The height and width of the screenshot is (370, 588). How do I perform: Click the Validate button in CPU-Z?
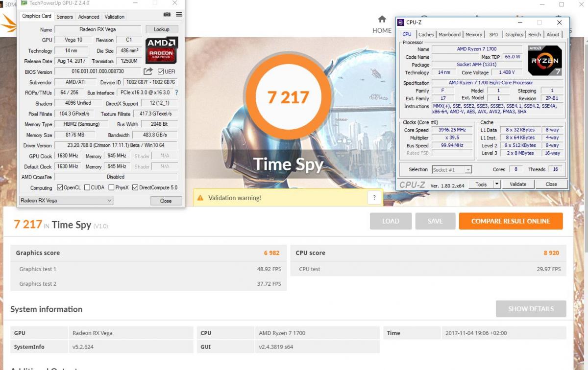pos(518,184)
